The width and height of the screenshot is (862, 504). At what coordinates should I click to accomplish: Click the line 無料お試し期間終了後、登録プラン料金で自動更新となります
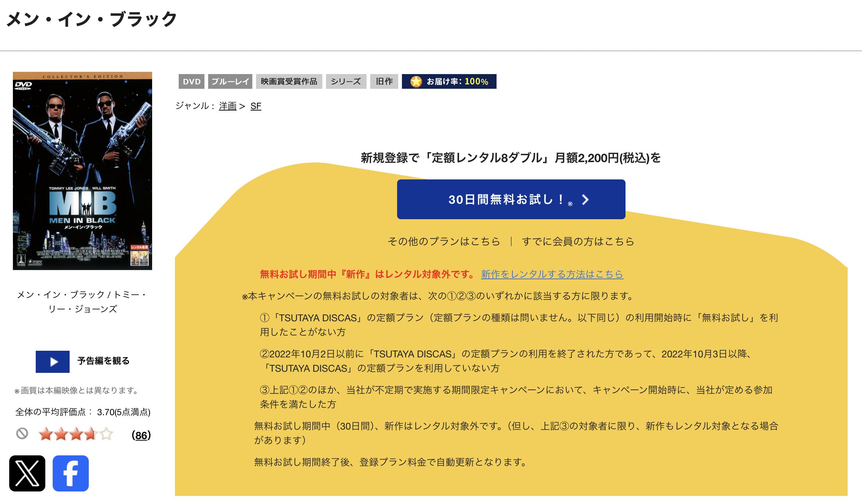coord(390,462)
